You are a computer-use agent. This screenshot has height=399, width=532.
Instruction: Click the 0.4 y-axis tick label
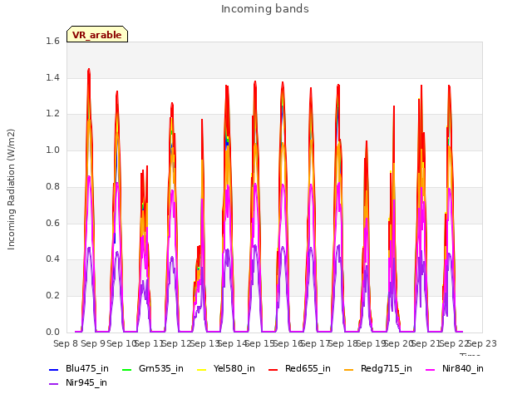[x=52, y=259]
